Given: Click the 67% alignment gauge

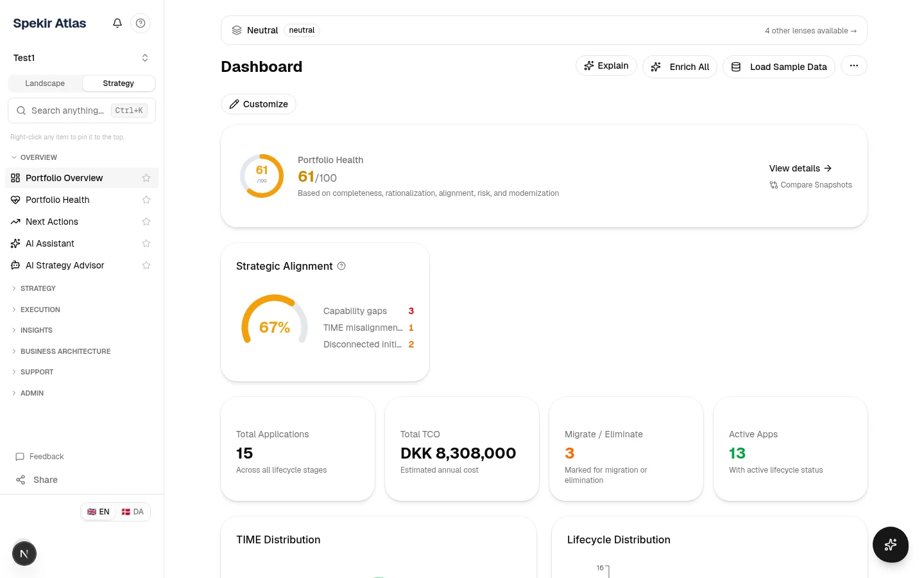Looking at the screenshot, I should click(275, 320).
